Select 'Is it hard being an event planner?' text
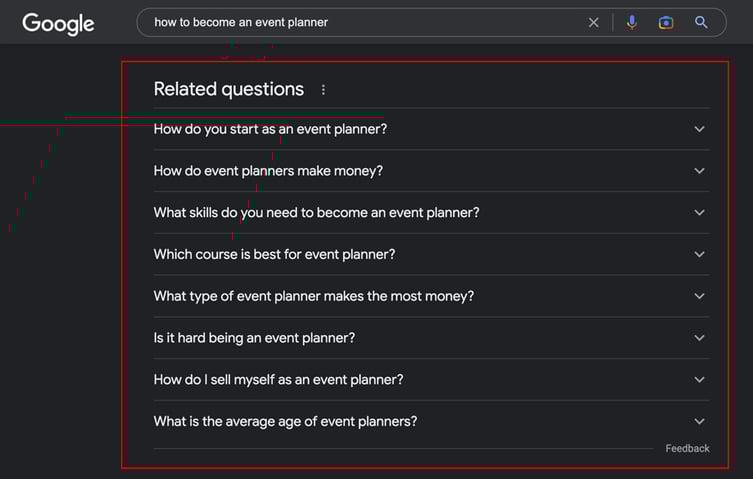 [x=254, y=338]
